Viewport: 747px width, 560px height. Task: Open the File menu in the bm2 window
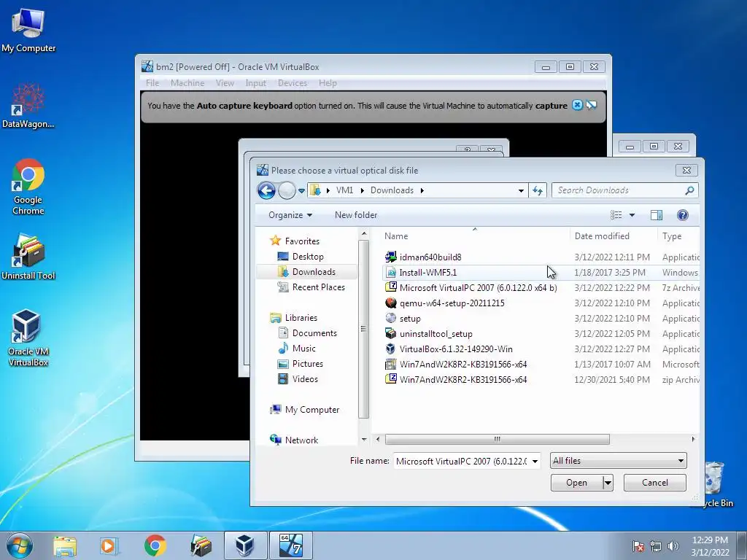[152, 83]
